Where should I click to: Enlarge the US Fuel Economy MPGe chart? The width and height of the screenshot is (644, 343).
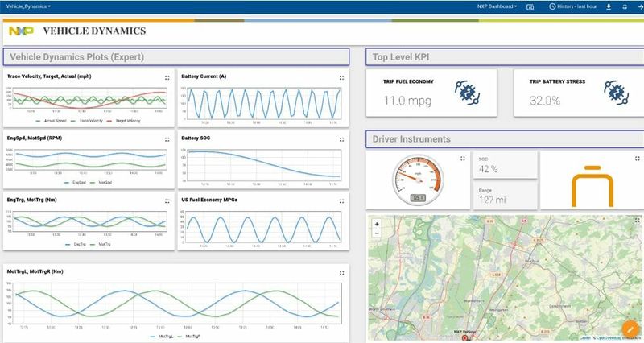click(x=342, y=199)
